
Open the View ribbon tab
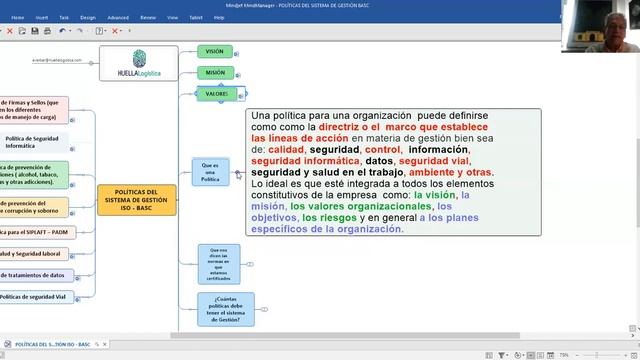(x=172, y=18)
